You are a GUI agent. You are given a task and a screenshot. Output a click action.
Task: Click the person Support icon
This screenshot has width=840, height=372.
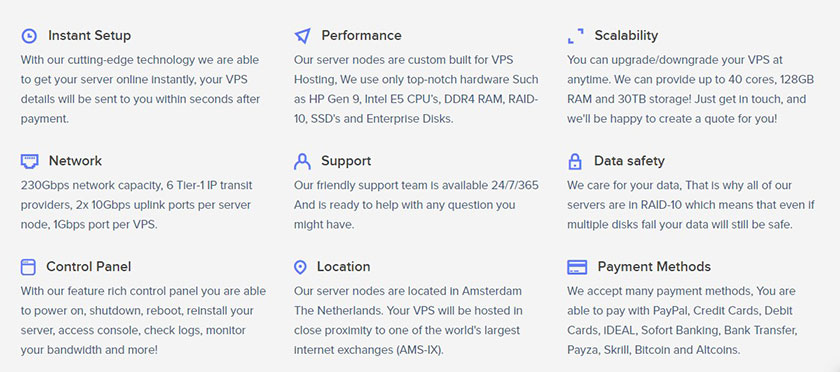point(302,161)
